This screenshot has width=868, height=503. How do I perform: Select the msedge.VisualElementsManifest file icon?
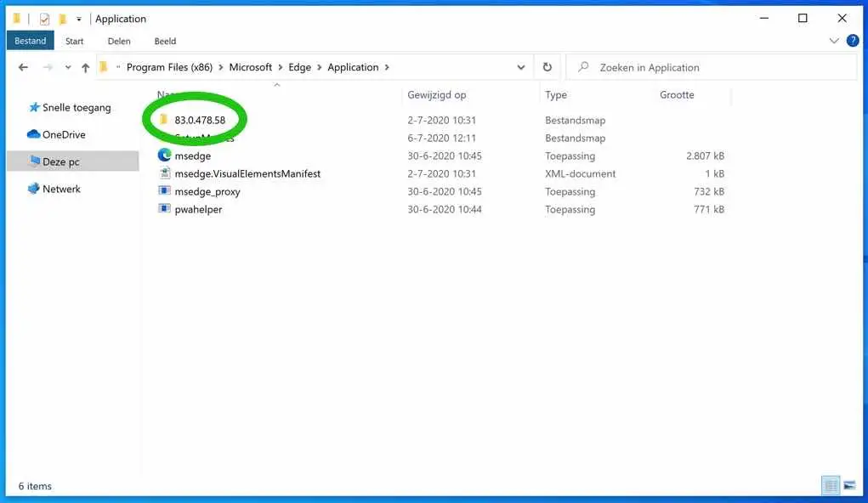(x=164, y=173)
